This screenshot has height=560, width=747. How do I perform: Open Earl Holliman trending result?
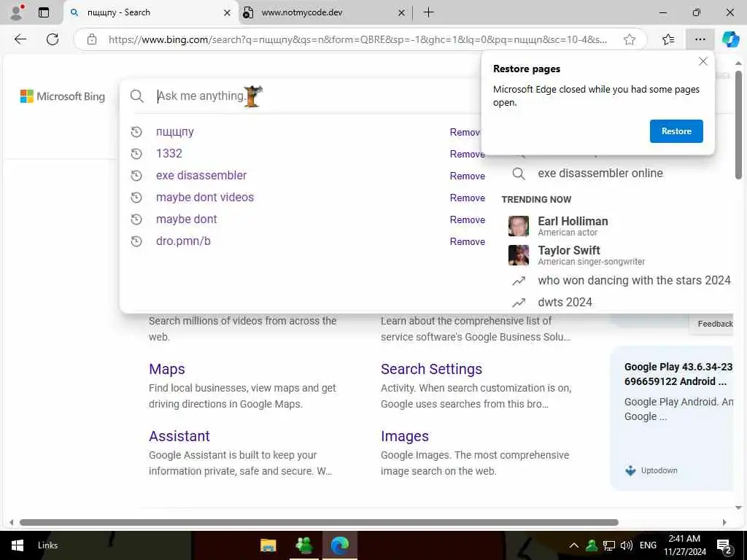pos(573,226)
